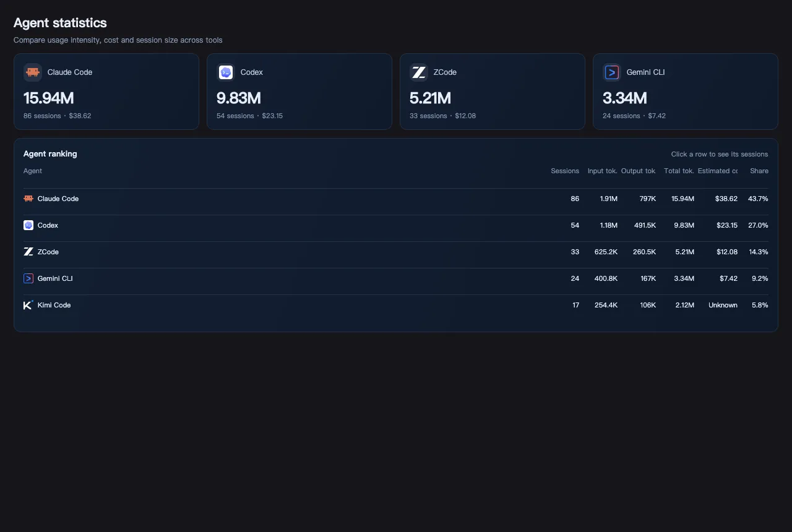Click the Agent statistics page title
The height and width of the screenshot is (532, 792).
[x=60, y=23]
